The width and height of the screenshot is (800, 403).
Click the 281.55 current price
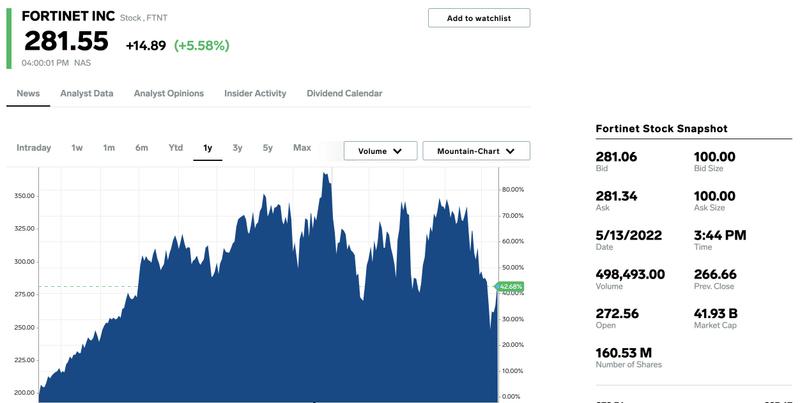click(x=66, y=41)
